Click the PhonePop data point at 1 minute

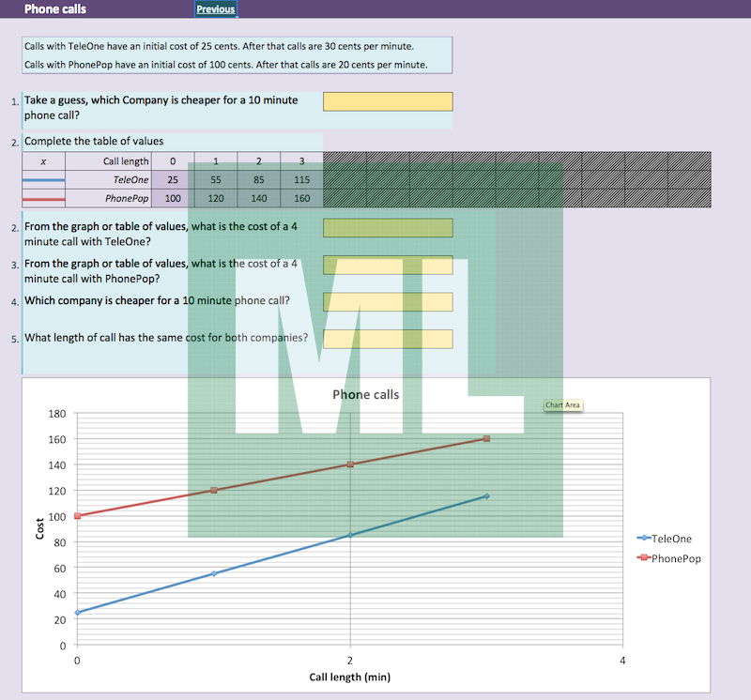pos(214,490)
